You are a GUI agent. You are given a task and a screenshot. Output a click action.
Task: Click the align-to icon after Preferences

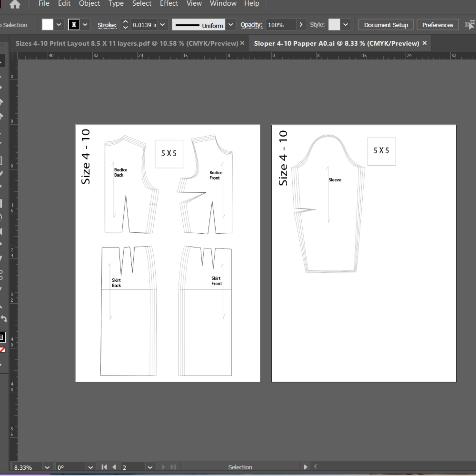pyautogui.click(x=470, y=25)
